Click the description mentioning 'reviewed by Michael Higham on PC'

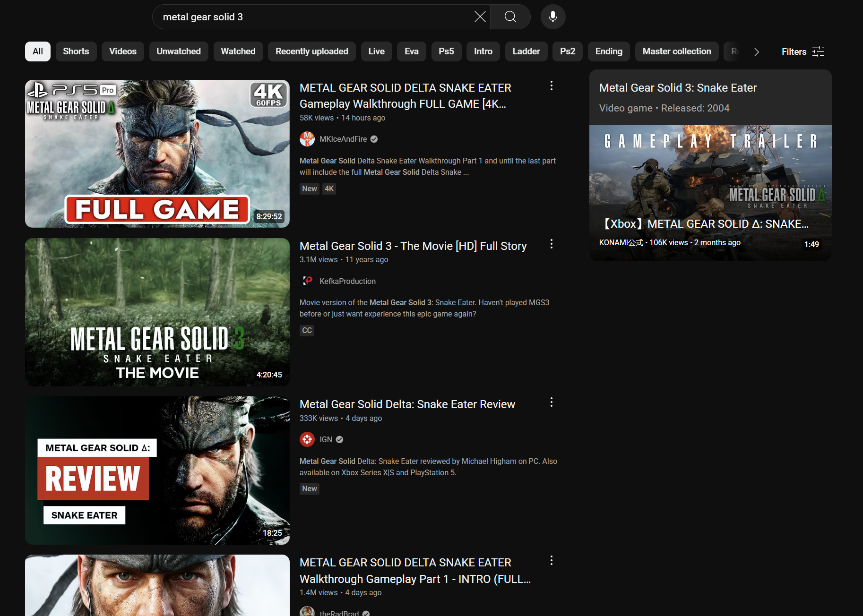coord(428,467)
